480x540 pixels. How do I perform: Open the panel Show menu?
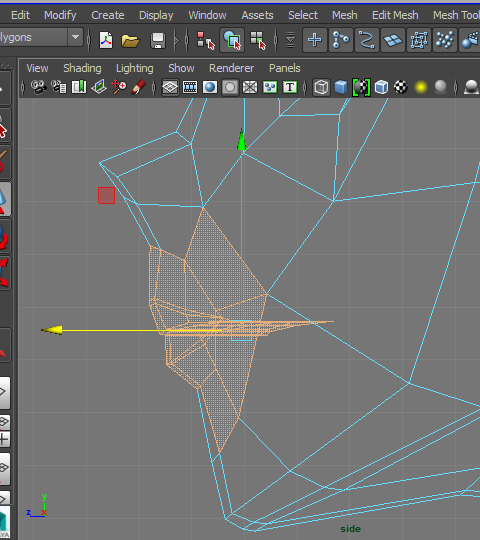(181, 68)
